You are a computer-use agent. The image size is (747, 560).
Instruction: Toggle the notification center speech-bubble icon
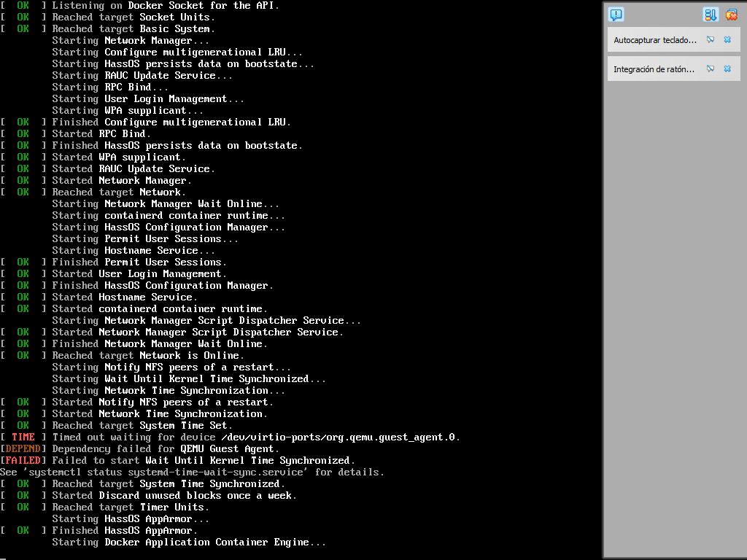pos(616,15)
